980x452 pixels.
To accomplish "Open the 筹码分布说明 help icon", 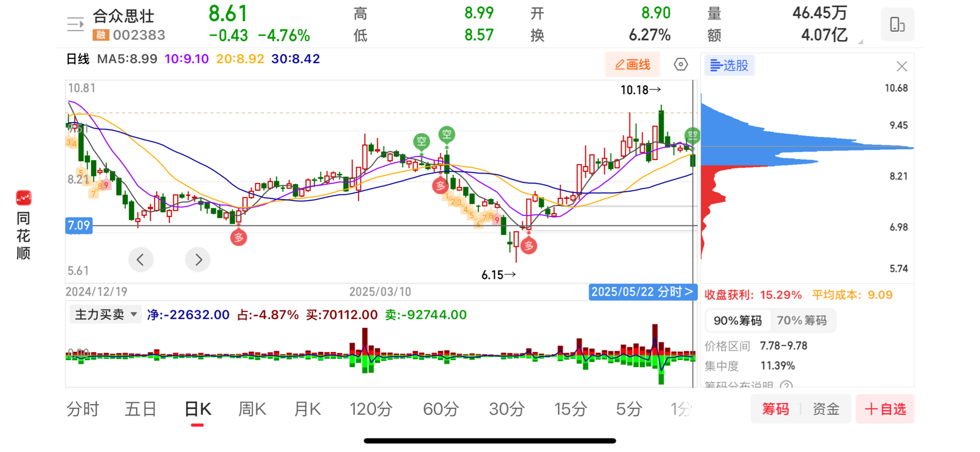I will [x=786, y=385].
